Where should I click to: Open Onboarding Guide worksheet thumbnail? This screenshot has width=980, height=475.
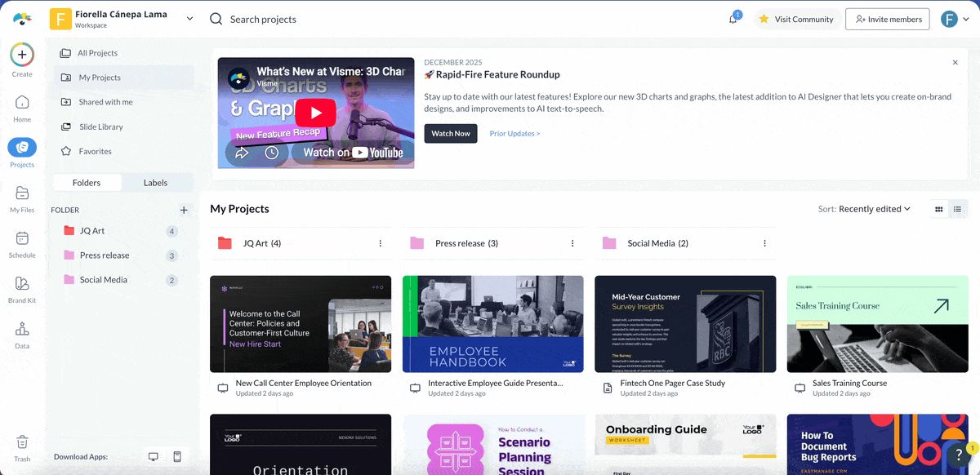pos(685,445)
